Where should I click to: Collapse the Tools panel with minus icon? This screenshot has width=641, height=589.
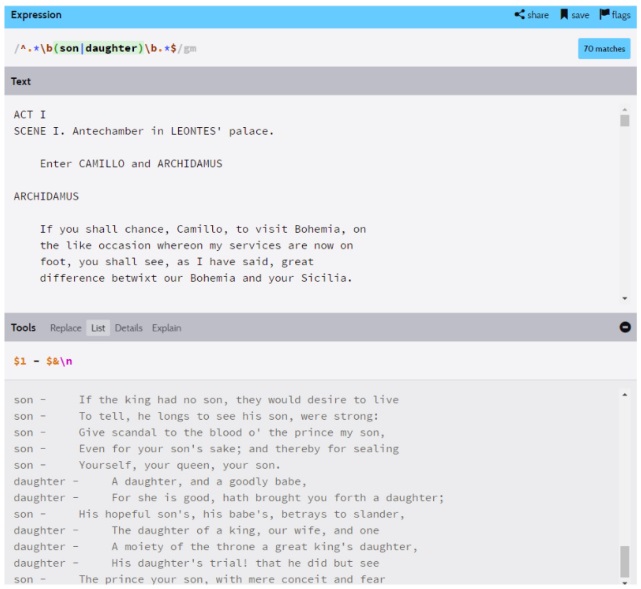(x=625, y=327)
